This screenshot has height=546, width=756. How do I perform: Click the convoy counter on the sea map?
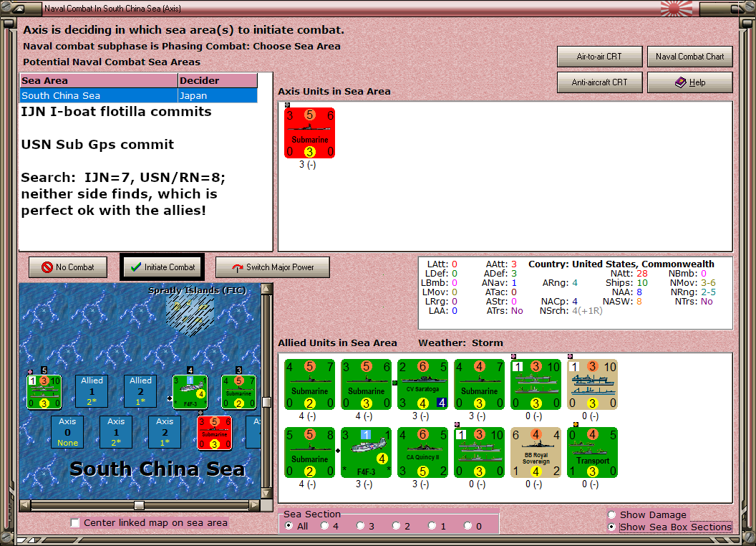click(44, 392)
